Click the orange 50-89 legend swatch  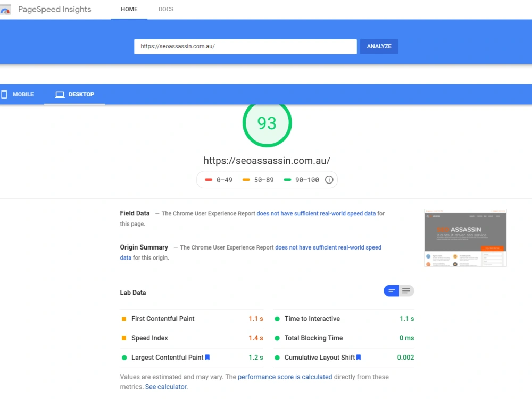pos(246,180)
